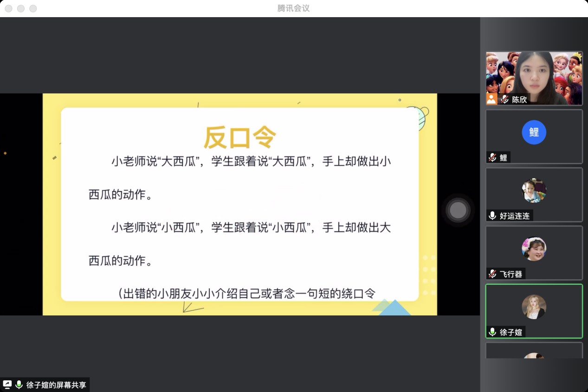
Task: Close the 腾讯会议 window
Action: [8, 8]
